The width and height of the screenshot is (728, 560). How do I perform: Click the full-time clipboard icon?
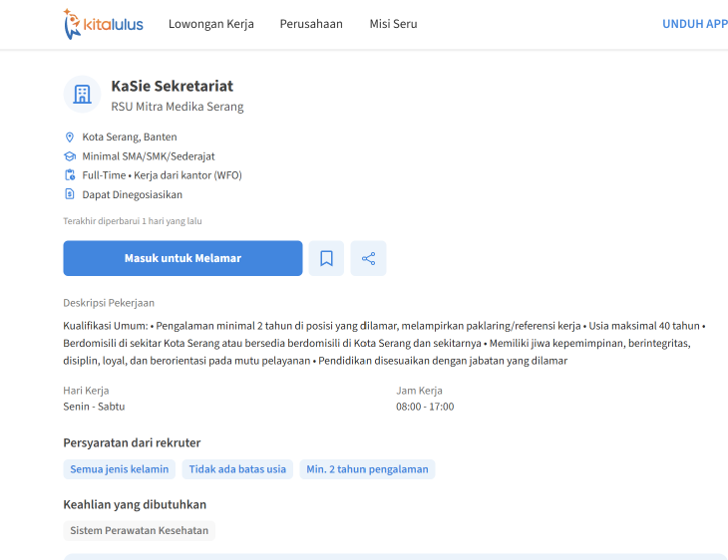(x=70, y=175)
